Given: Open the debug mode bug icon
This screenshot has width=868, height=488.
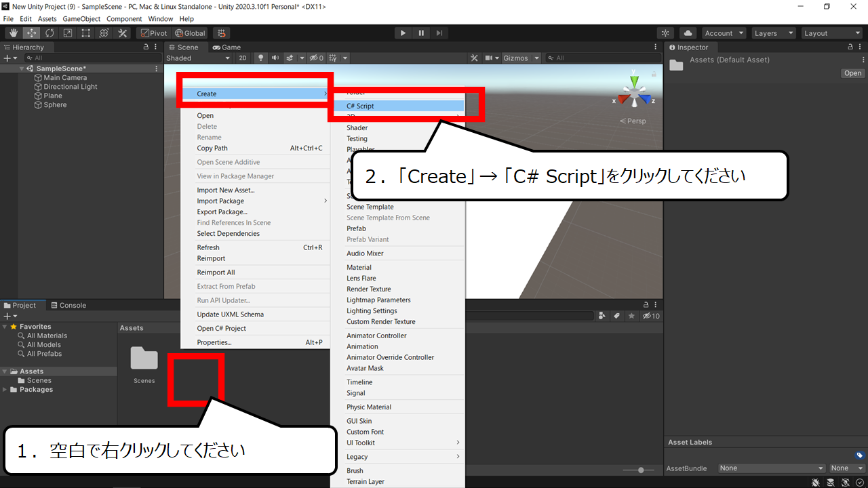Looking at the screenshot, I should pos(816,482).
